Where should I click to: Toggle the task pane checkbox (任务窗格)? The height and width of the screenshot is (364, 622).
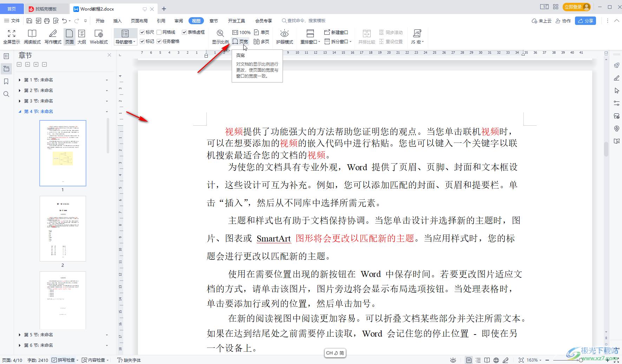pyautogui.click(x=159, y=41)
